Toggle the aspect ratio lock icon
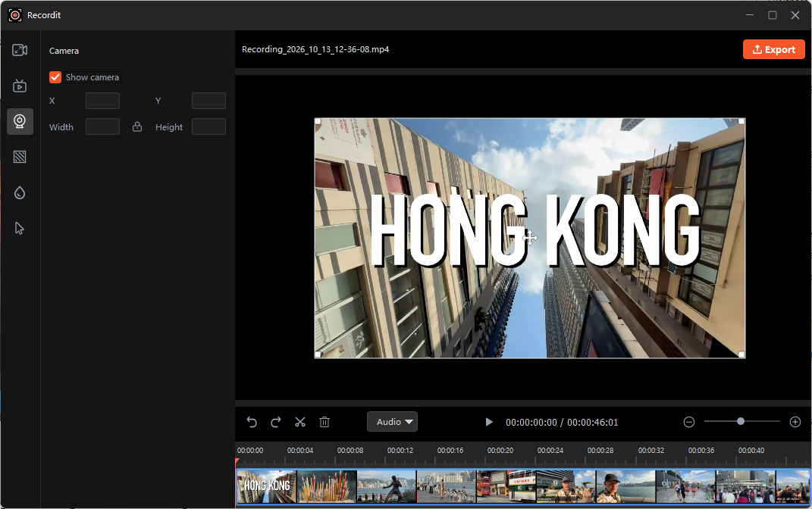Viewport: 812px width, 509px height. 137,126
